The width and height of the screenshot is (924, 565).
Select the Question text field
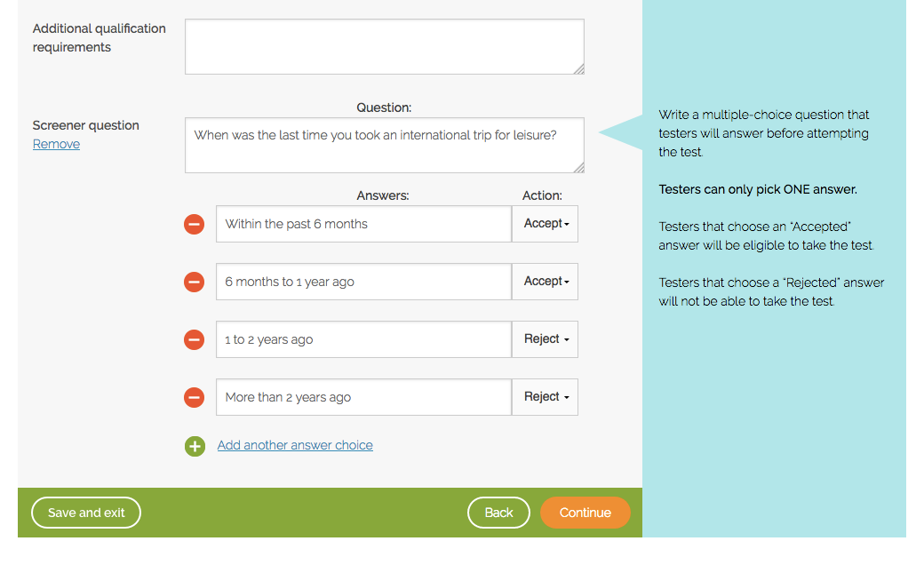(x=384, y=144)
